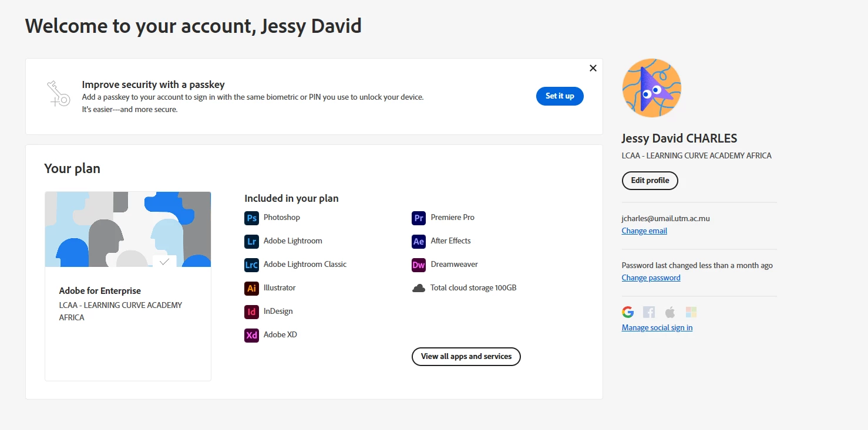The image size is (868, 430).
Task: Click the After Effects app name
Action: coord(451,241)
